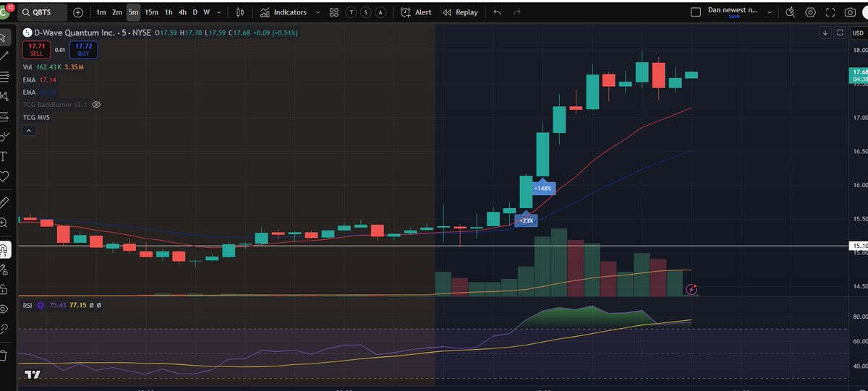Click the red 17.71 SELL button
Viewport: 868px width, 391px height.
[36, 49]
